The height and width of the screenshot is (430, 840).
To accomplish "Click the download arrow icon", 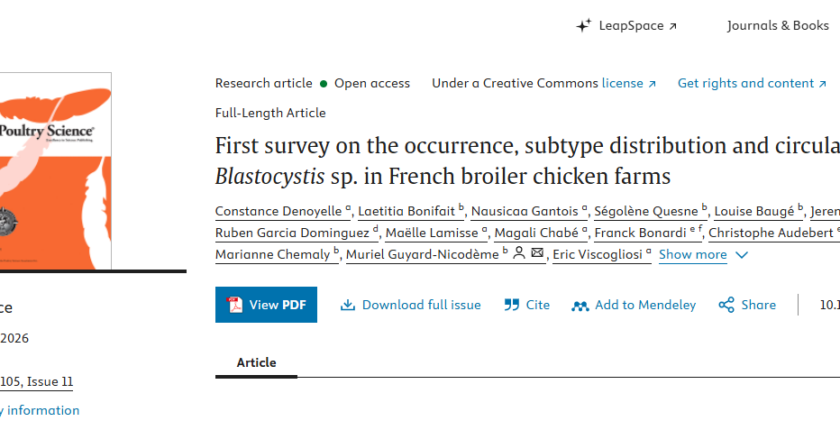I will tap(348, 305).
